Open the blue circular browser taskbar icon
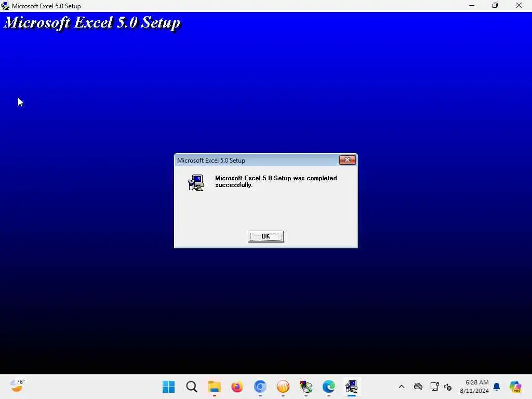532x399 pixels. pyautogui.click(x=260, y=387)
